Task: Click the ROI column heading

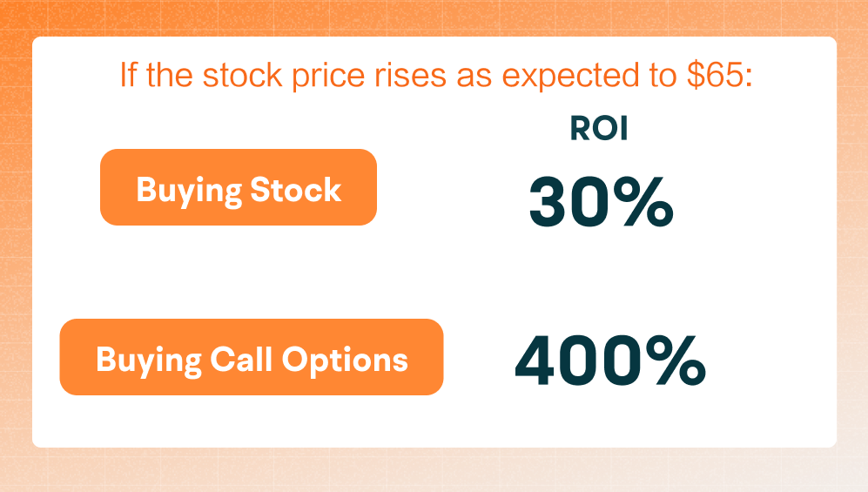Action: [599, 128]
